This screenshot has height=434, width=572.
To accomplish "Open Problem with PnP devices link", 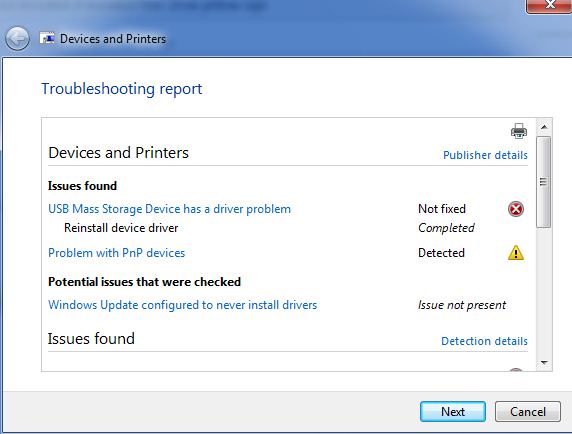I will click(117, 253).
